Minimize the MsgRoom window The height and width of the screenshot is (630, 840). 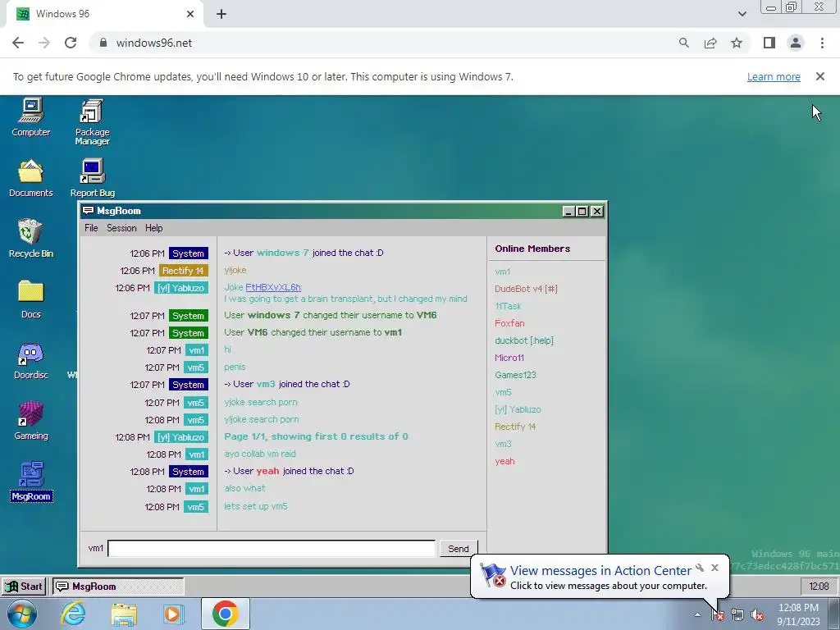[x=568, y=211]
